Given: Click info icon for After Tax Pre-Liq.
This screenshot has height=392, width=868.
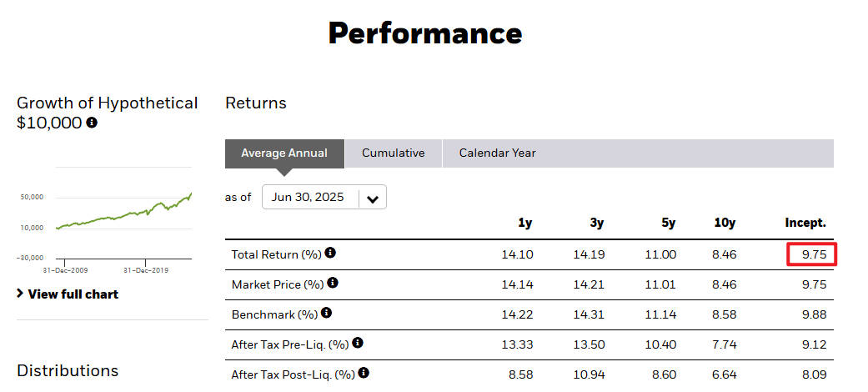Looking at the screenshot, I should pyautogui.click(x=358, y=343).
